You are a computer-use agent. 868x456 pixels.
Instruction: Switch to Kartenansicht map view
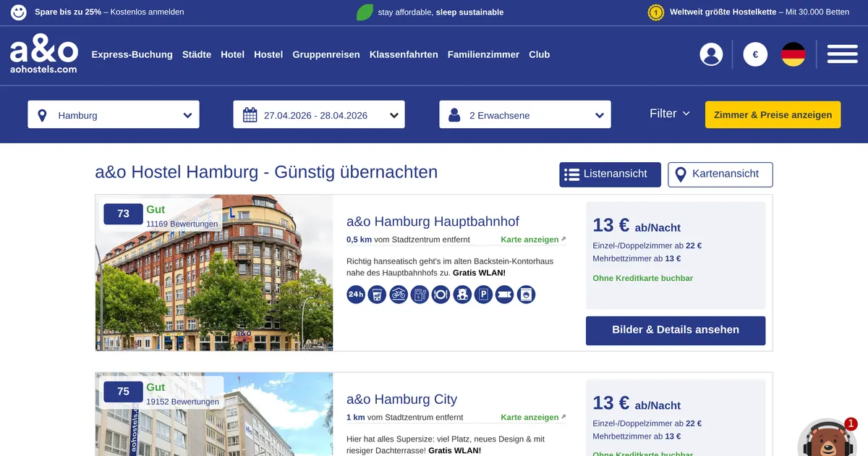720,174
